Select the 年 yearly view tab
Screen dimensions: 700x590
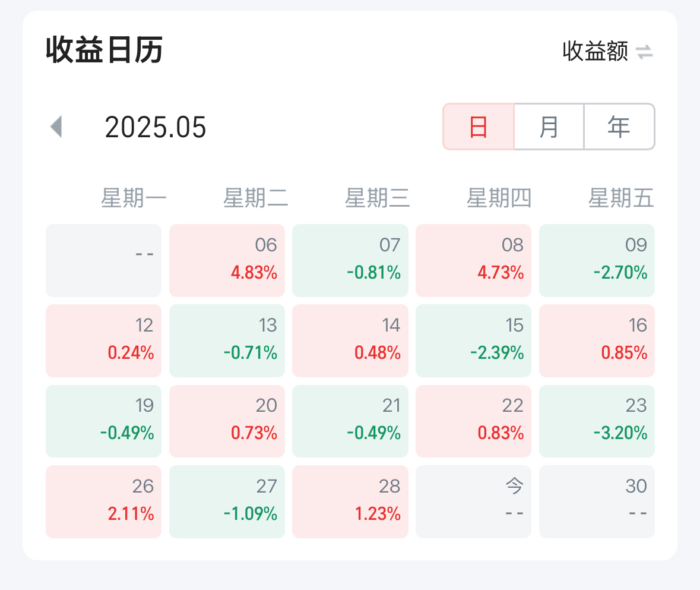pos(619,127)
